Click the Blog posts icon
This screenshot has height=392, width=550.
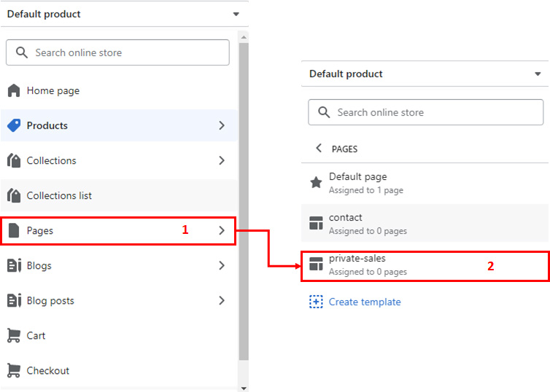pyautogui.click(x=14, y=301)
